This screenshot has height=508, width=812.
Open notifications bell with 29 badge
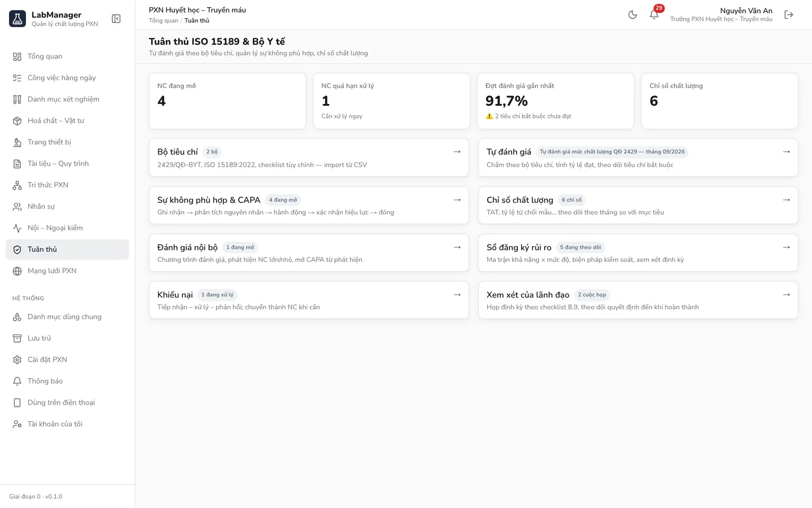tap(654, 15)
